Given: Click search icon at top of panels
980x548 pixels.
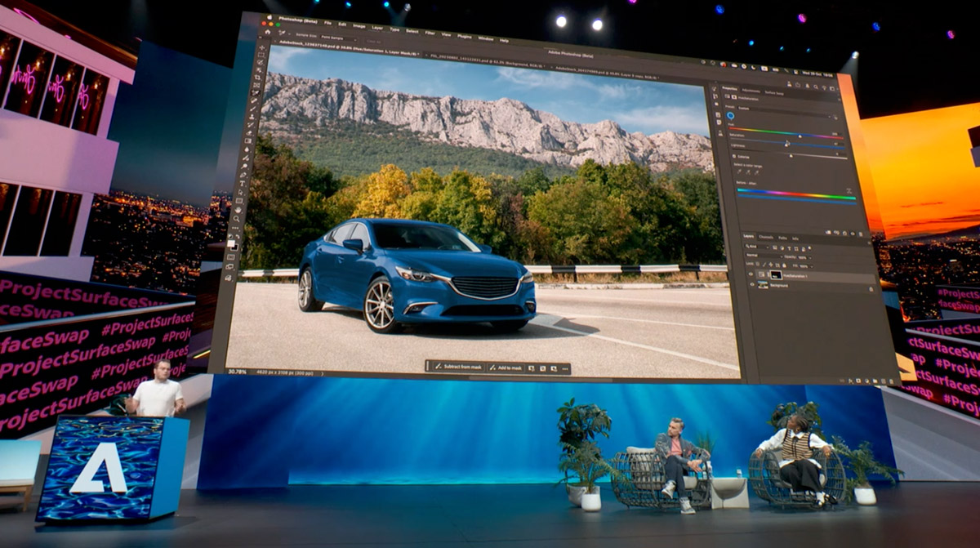Looking at the screenshot, I should [x=816, y=87].
